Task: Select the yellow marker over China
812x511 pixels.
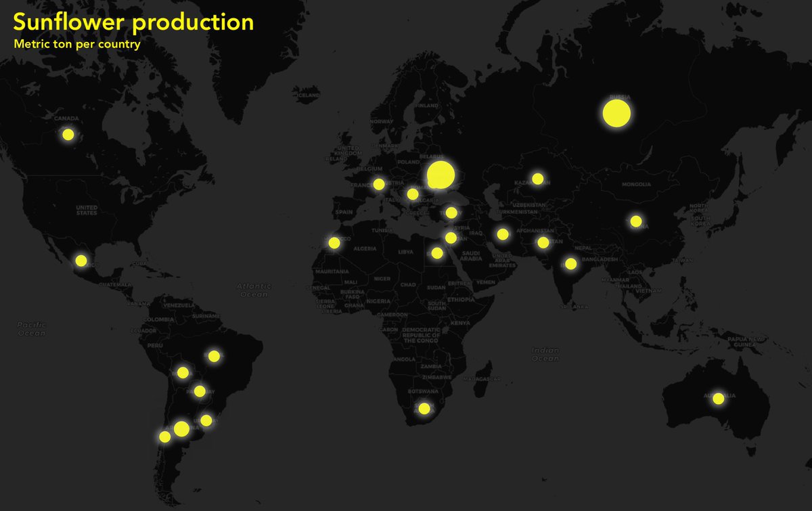Action: (x=636, y=221)
